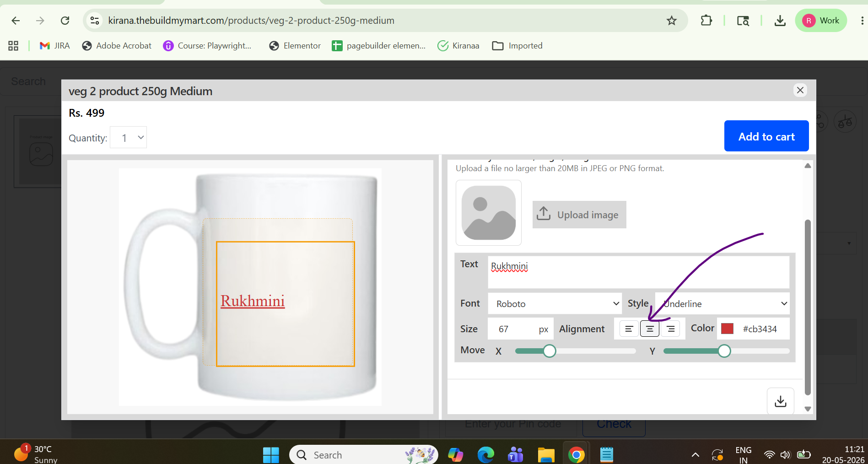Open the Quantity dropdown
Viewport: 868px width, 464px height.
pyautogui.click(x=129, y=138)
